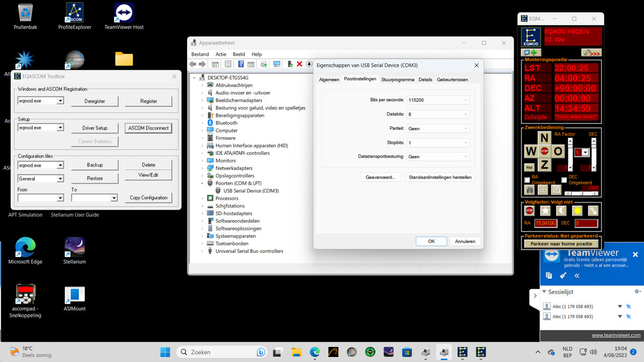The width and height of the screenshot is (644, 362).
Task: Switch to the Algemeen tab
Action: [329, 79]
